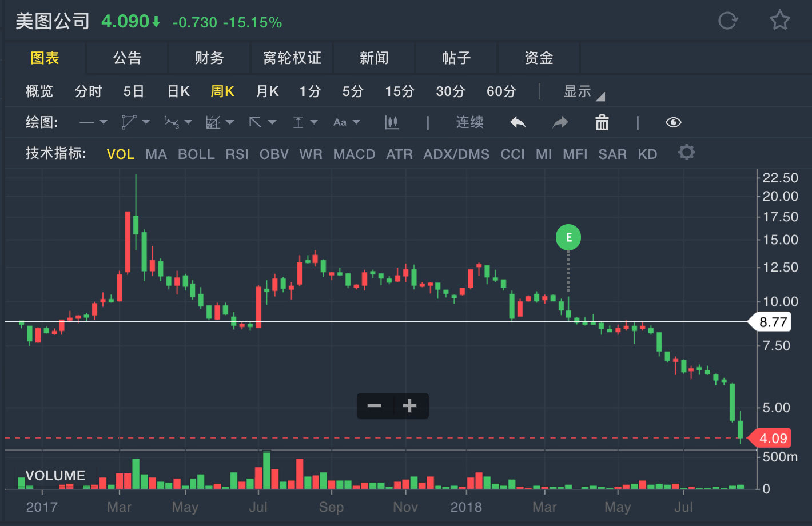812x526 pixels.
Task: Expand the line style dropdown
Action: [93, 122]
